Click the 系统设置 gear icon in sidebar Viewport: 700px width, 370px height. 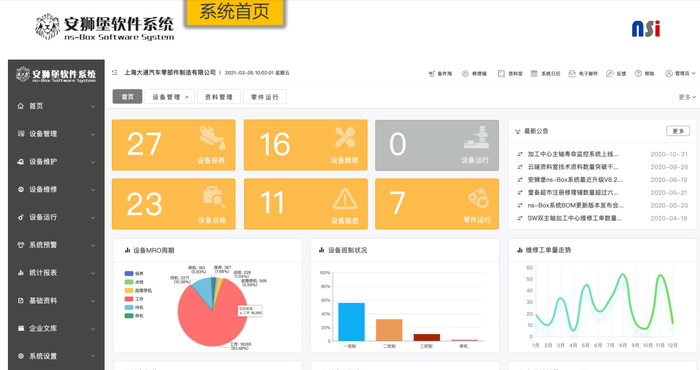click(x=21, y=356)
